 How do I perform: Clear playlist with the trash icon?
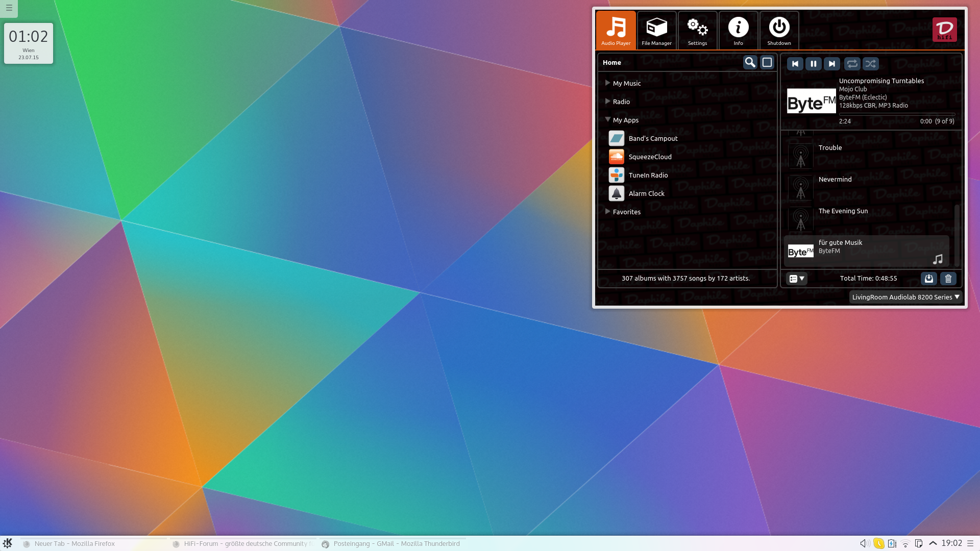(x=948, y=279)
